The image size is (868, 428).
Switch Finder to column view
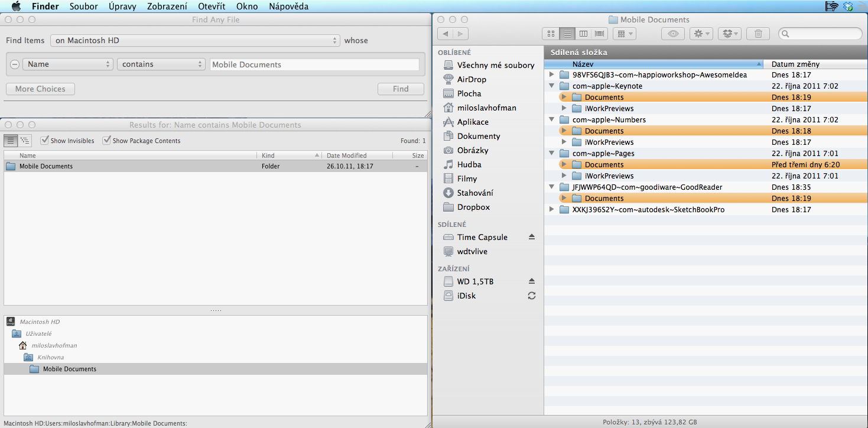pos(584,34)
